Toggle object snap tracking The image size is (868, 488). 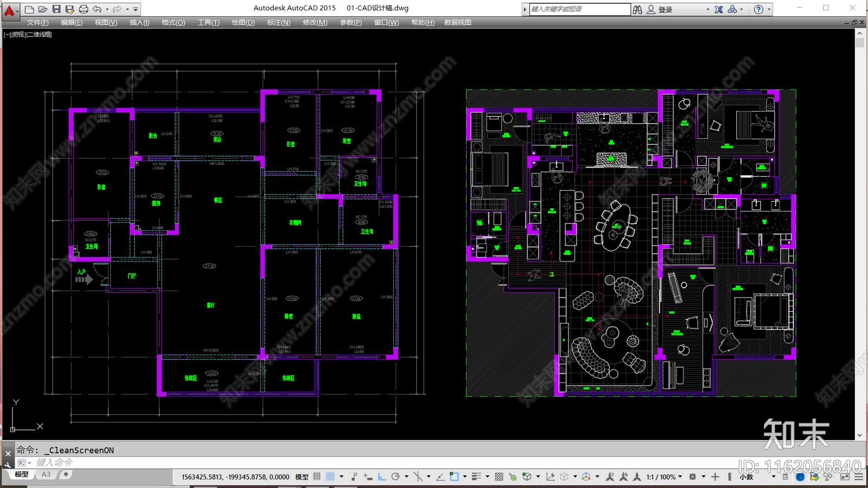coord(440,477)
